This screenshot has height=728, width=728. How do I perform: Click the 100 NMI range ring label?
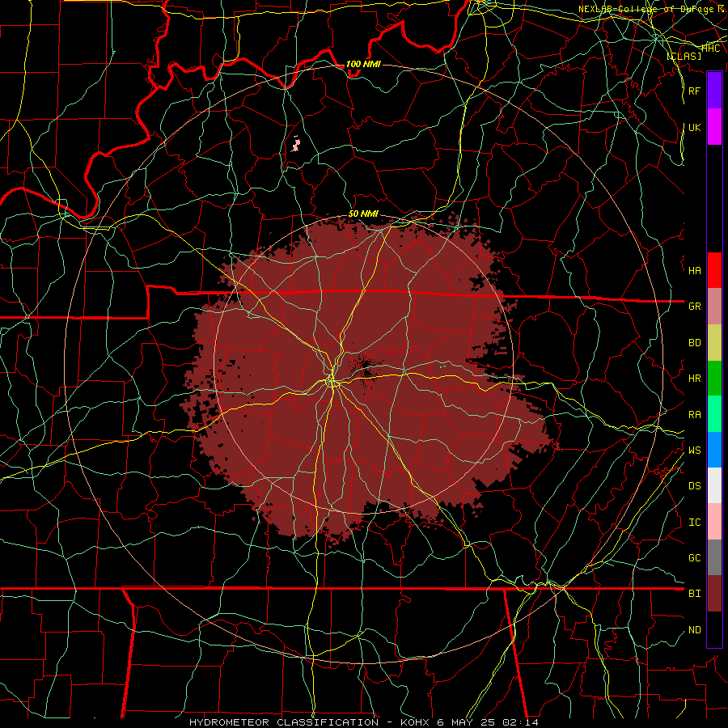coord(363,64)
